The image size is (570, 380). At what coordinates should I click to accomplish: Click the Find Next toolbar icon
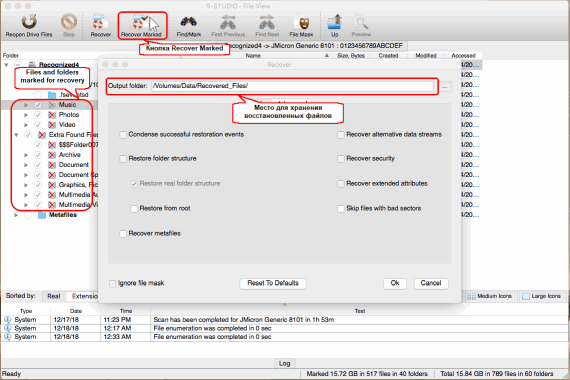pos(267,22)
